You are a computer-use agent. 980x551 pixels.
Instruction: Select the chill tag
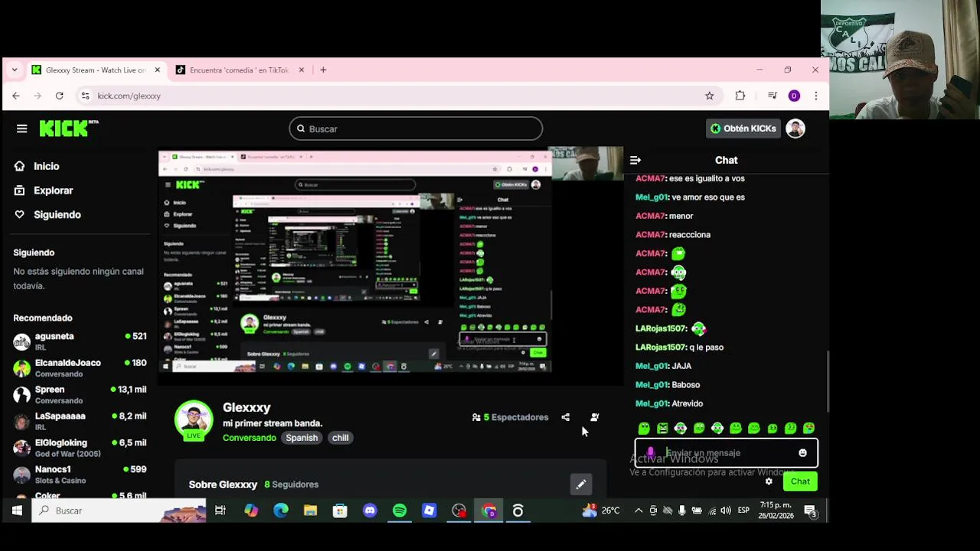(340, 438)
